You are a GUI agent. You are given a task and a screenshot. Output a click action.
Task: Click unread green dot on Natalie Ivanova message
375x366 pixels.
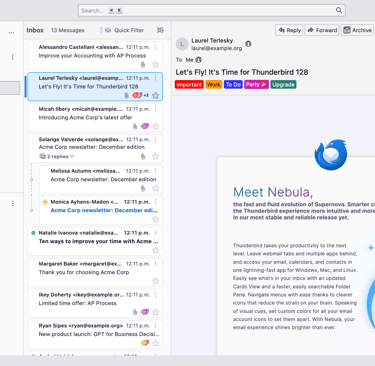pyautogui.click(x=33, y=233)
